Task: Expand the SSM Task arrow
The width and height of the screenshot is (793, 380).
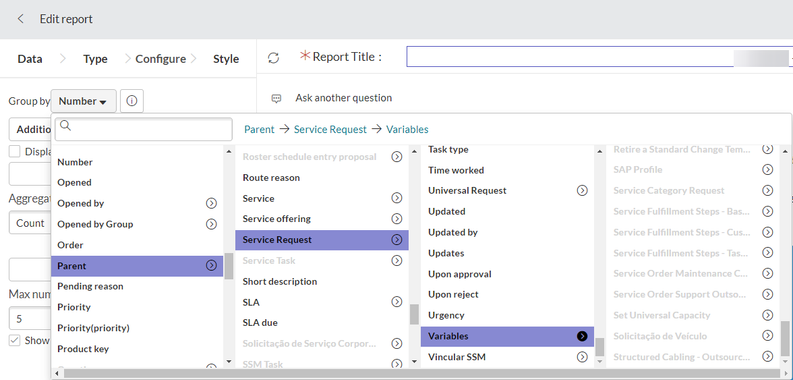Action: click(x=397, y=364)
